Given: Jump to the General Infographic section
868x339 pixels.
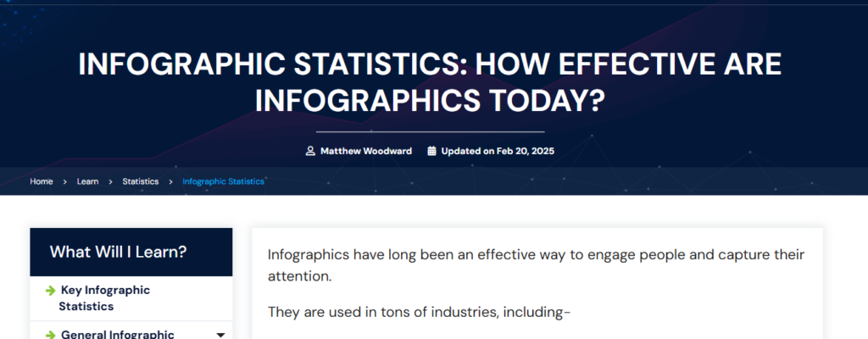Looking at the screenshot, I should [x=117, y=335].
